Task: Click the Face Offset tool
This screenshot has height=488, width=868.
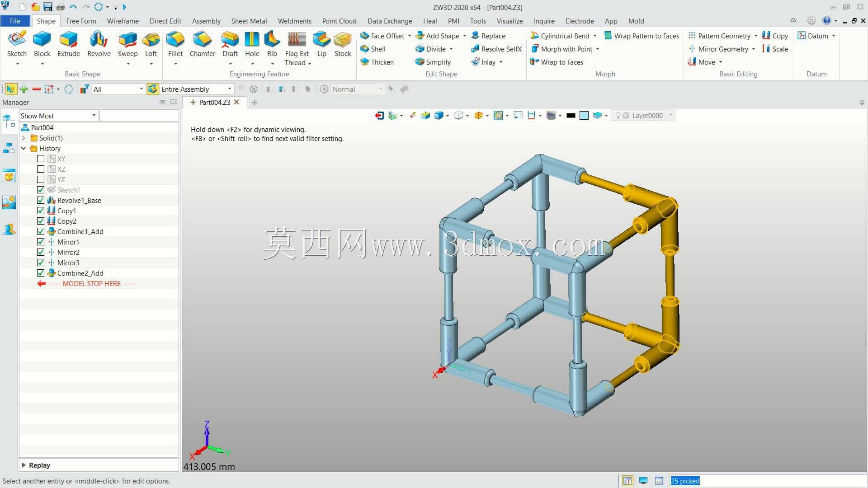Action: (382, 36)
